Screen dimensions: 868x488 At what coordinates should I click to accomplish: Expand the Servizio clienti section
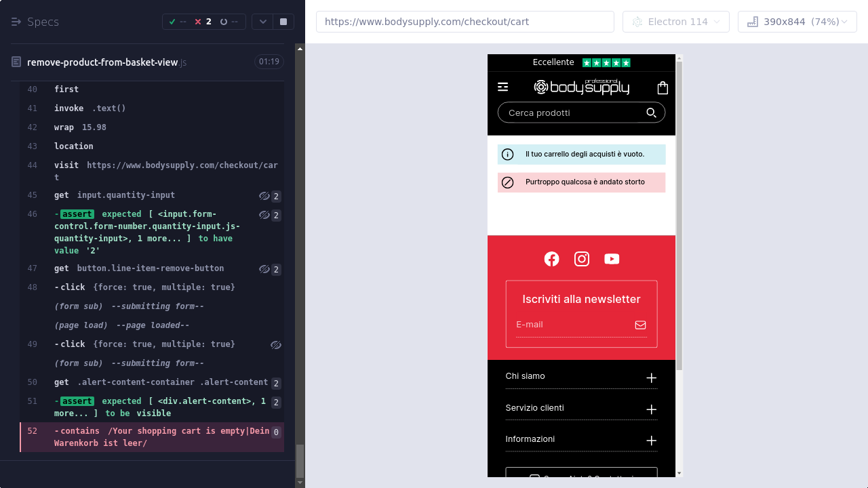tap(651, 409)
